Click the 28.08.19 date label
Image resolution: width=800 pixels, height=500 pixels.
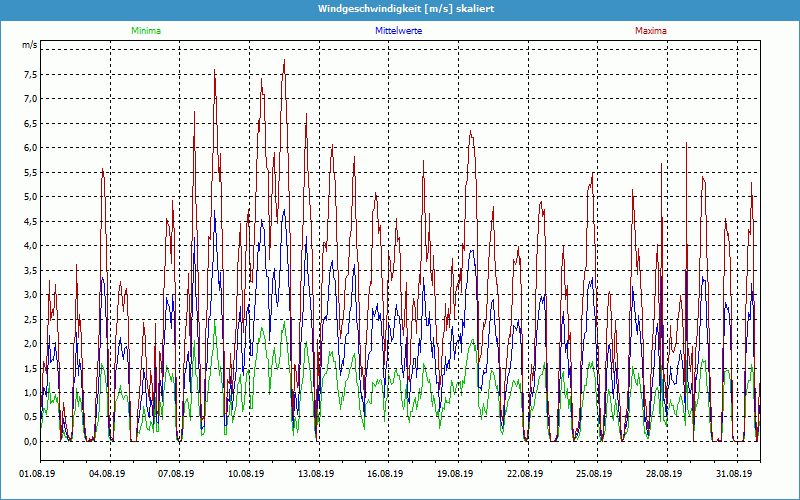click(663, 475)
